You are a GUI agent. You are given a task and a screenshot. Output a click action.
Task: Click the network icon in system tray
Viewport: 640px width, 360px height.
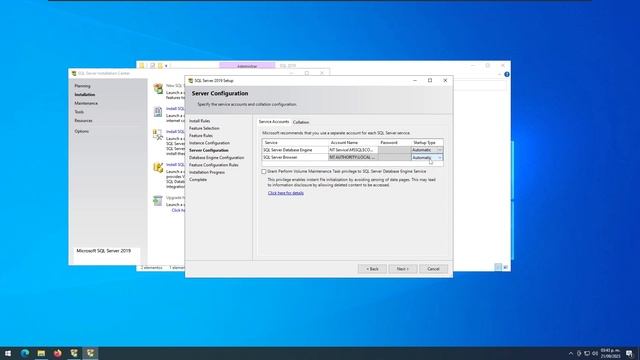(x=587, y=353)
